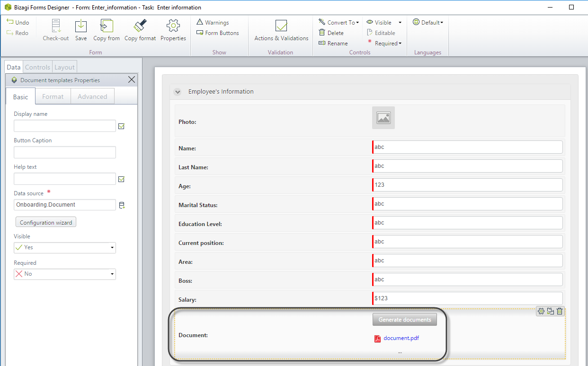
Task: Open Help text localization icon
Action: click(x=121, y=179)
